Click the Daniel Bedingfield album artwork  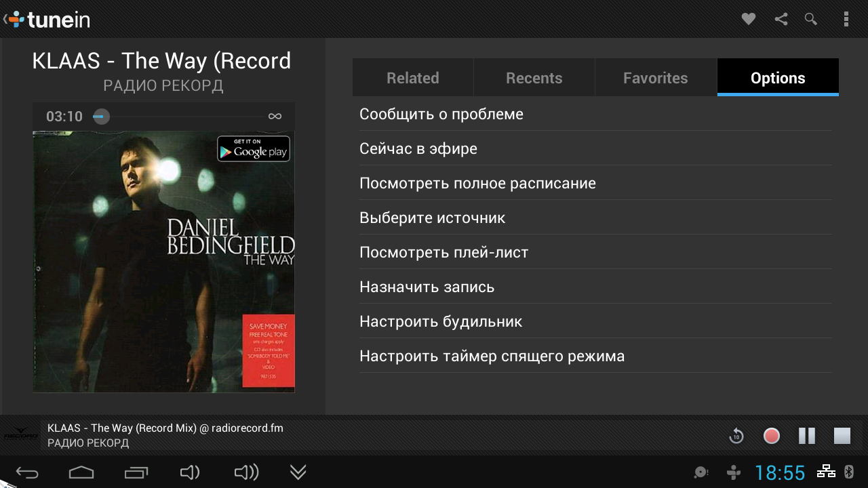click(163, 262)
